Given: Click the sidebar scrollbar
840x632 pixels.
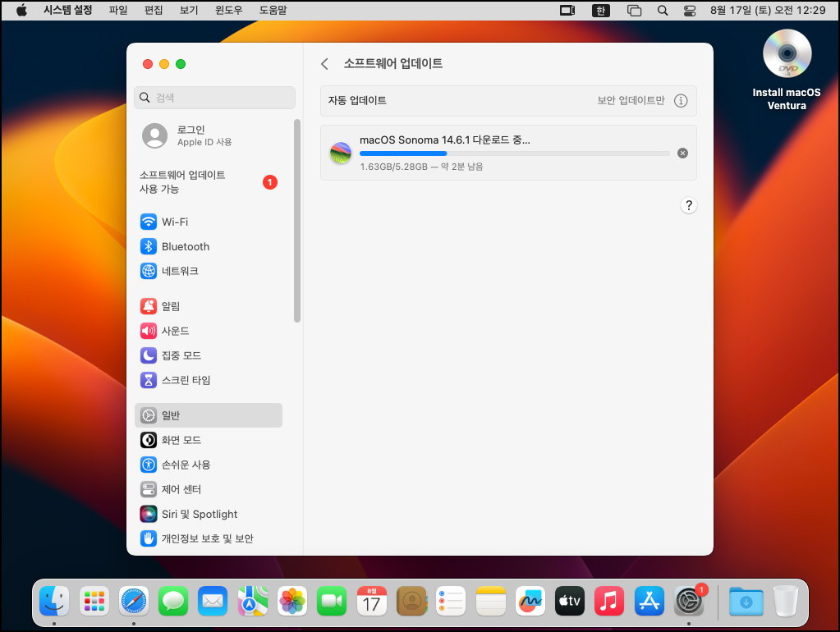Looking at the screenshot, I should pyautogui.click(x=297, y=221).
